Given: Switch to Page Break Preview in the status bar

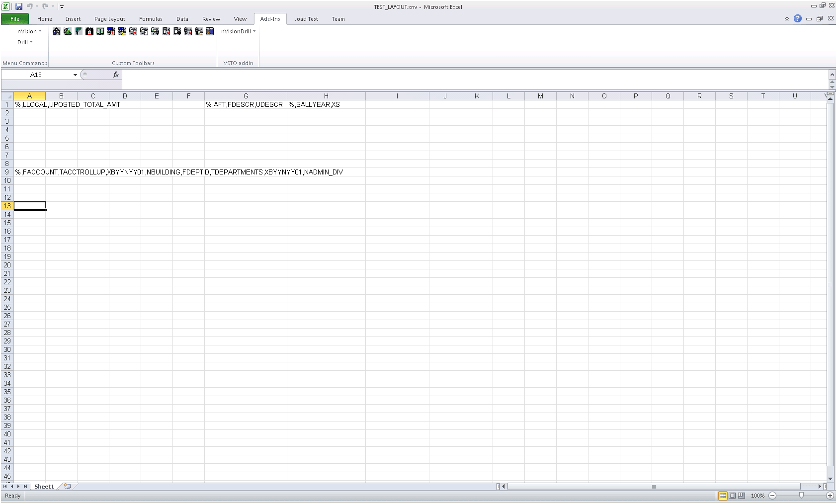Looking at the screenshot, I should 741,496.
